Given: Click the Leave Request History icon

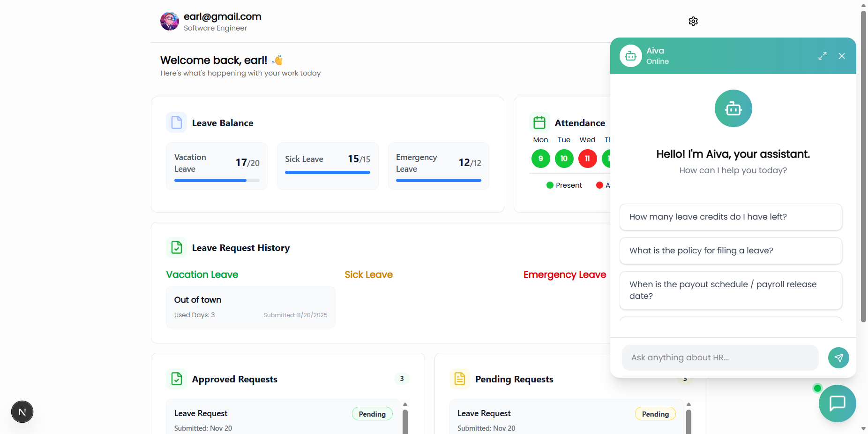Looking at the screenshot, I should point(177,248).
